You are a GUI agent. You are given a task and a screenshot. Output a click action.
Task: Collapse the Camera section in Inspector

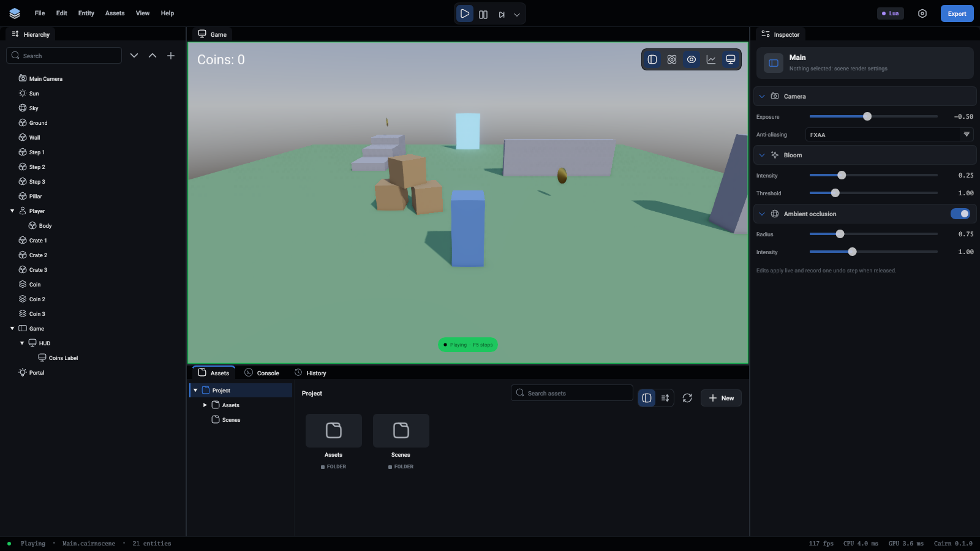[x=762, y=96]
